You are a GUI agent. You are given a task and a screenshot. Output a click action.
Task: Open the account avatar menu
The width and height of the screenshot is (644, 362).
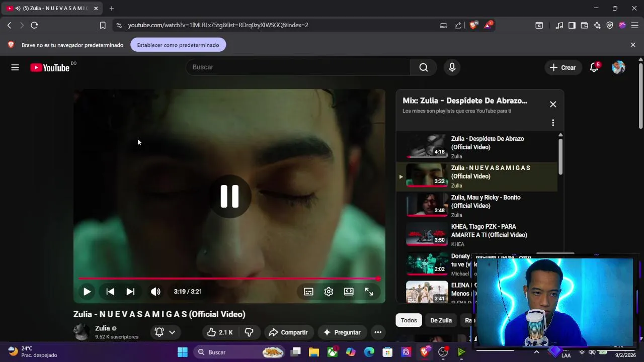tap(618, 67)
